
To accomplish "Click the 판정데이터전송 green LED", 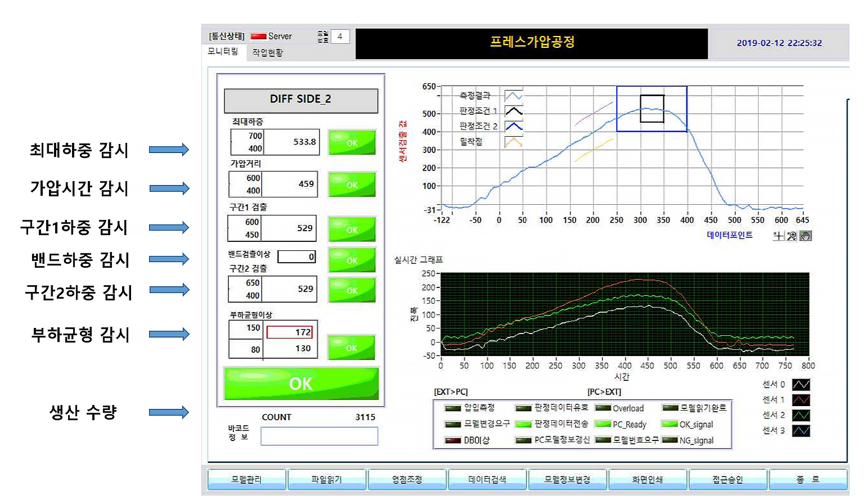I will click(x=524, y=424).
